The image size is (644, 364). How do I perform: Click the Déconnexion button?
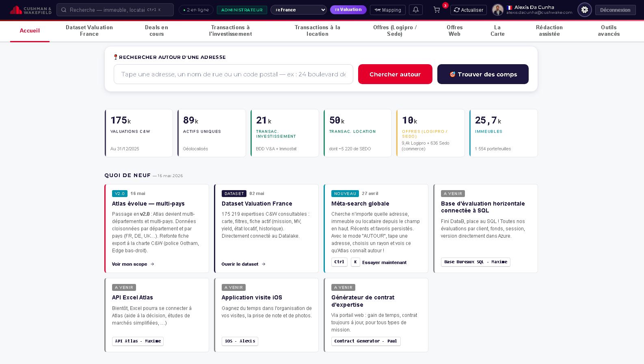point(615,10)
